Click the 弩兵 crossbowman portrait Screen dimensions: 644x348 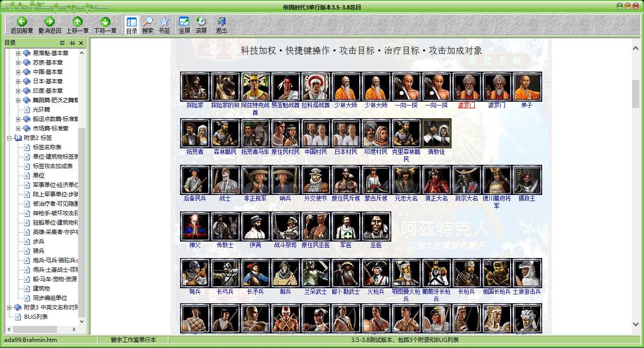click(195, 273)
